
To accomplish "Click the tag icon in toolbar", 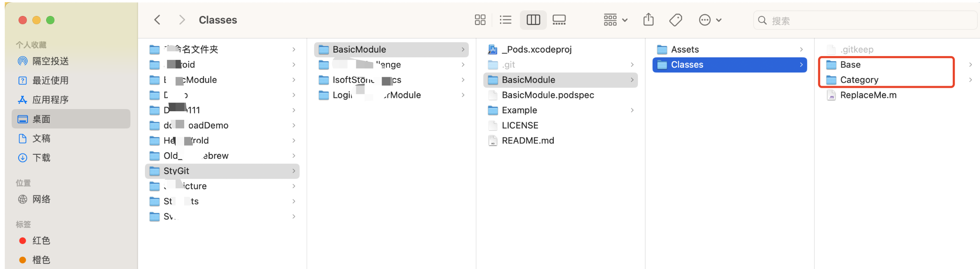I will [675, 20].
